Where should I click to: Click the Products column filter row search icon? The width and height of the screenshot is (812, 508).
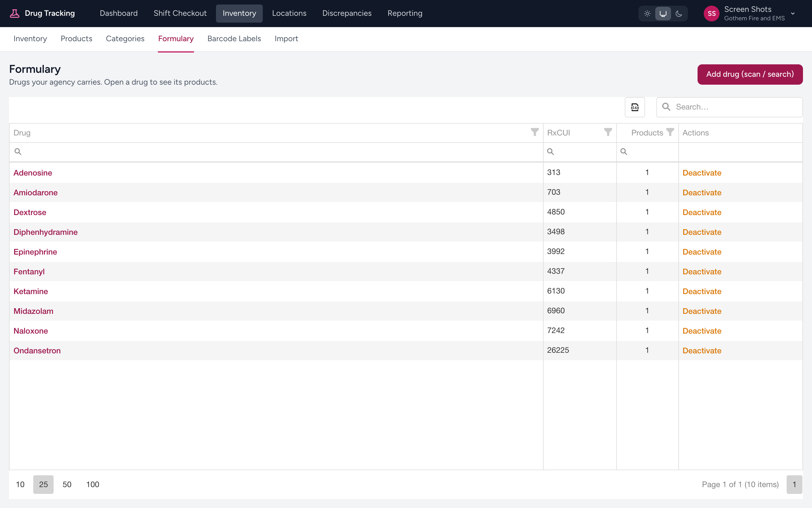(624, 152)
